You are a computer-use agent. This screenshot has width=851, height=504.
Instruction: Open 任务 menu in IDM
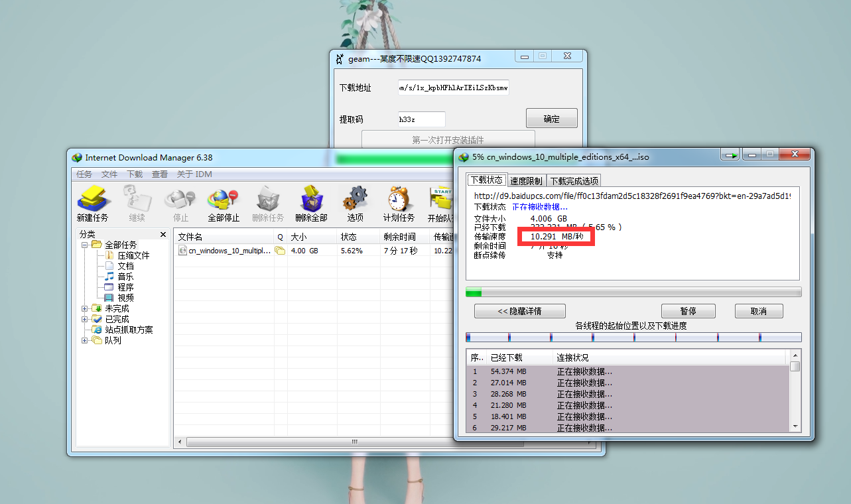point(84,174)
